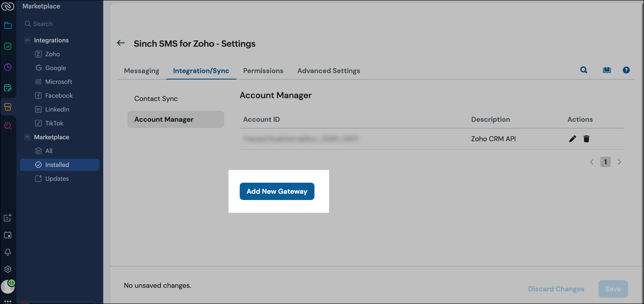
Task: Click the Description column header
Action: click(490, 119)
